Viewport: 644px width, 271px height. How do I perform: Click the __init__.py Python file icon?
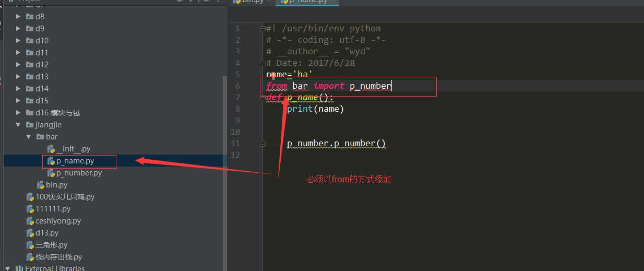(x=51, y=149)
